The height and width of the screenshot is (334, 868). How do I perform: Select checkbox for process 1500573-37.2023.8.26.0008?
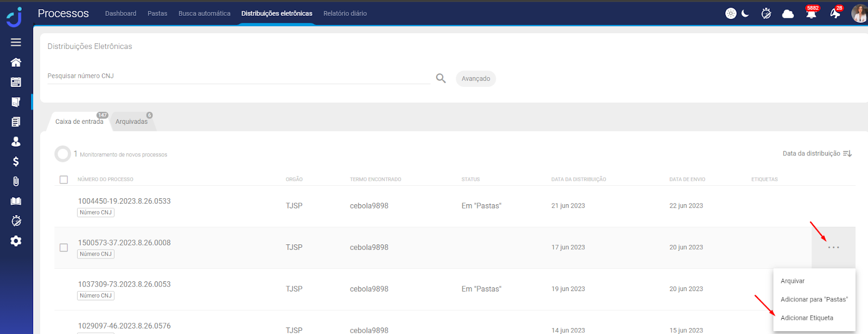click(63, 248)
